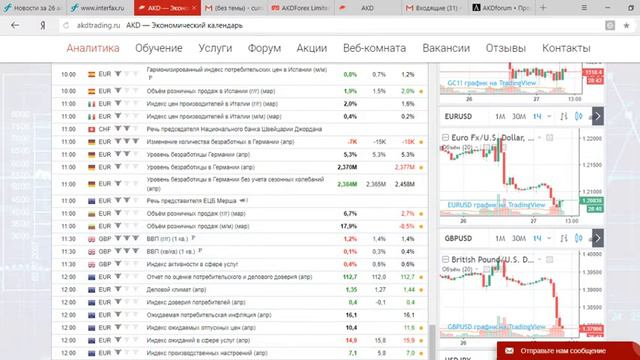Expand EURUSD widget toolbar arrow
The width and height of the screenshot is (640, 360).
pyautogui.click(x=598, y=116)
